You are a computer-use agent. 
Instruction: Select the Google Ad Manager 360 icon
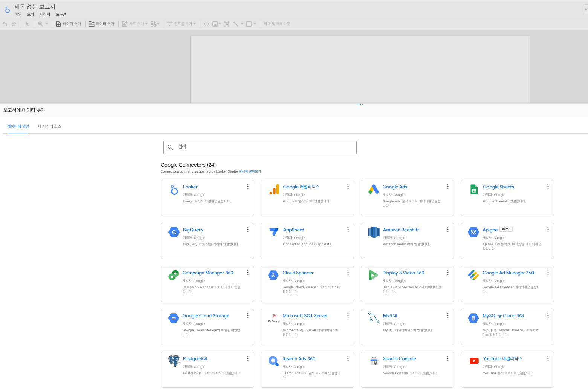[x=473, y=275]
